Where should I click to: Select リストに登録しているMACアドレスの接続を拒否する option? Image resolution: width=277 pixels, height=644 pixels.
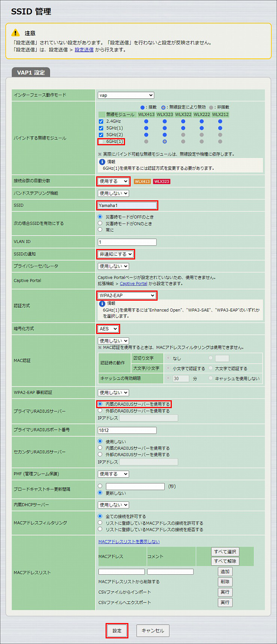click(100, 529)
